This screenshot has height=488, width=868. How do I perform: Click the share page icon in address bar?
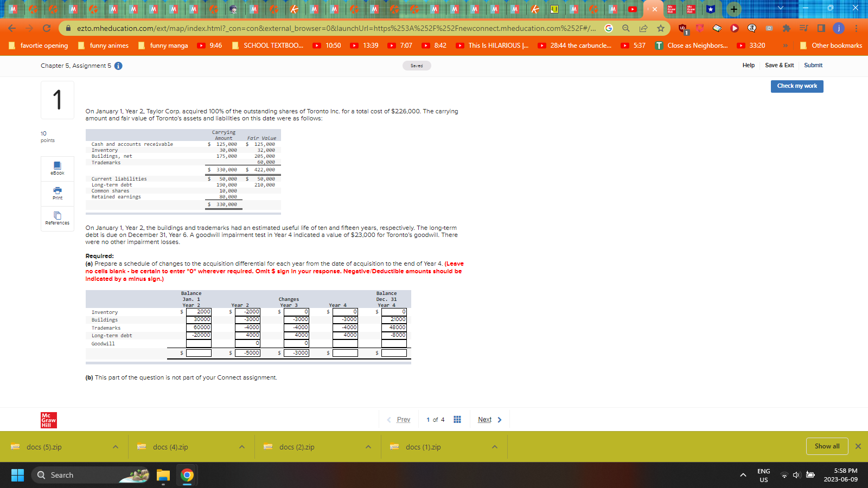643,28
